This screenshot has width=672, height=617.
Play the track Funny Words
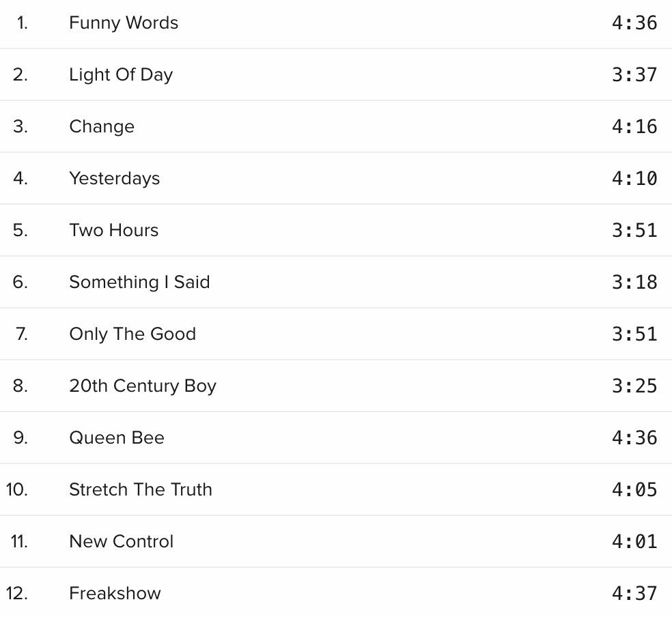(x=124, y=23)
